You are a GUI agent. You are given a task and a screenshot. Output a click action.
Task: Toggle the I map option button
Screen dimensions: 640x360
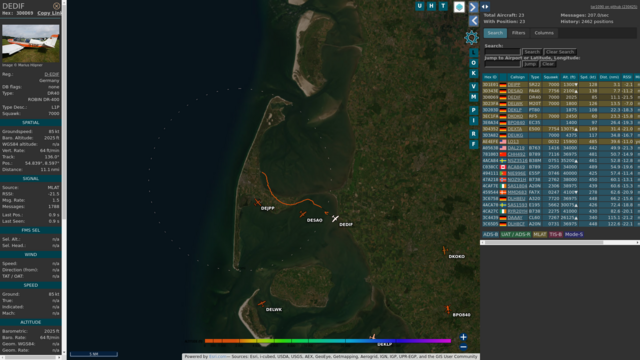(x=473, y=120)
